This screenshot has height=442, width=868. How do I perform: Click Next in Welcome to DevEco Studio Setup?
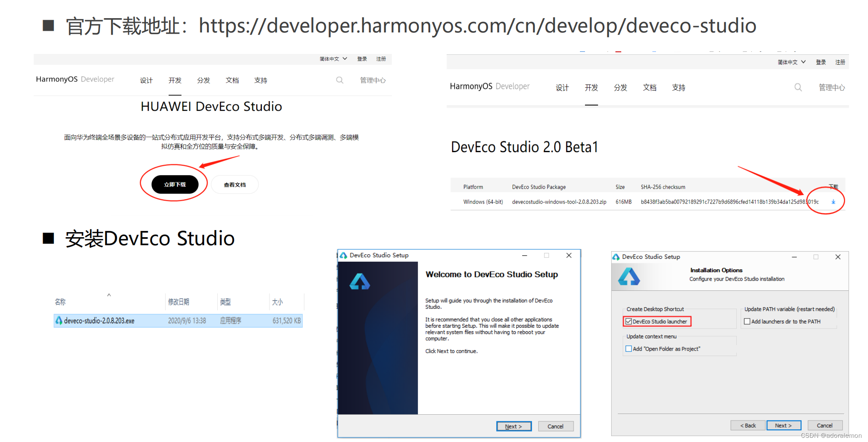point(514,426)
